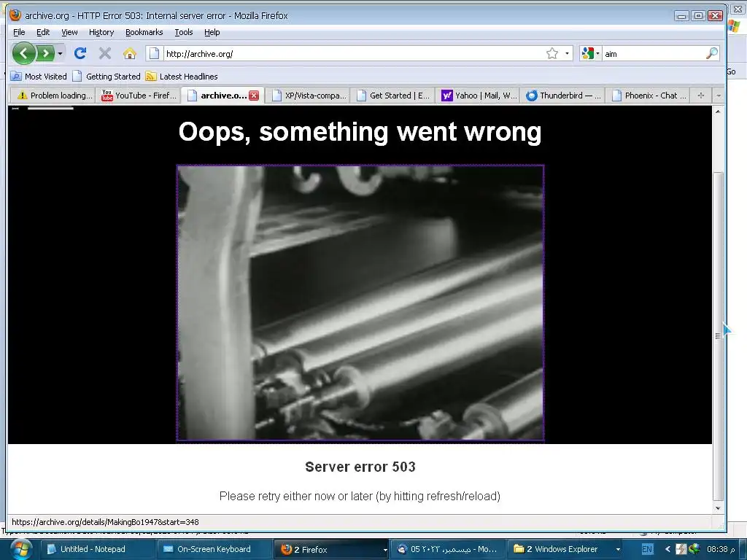Click the page identity icon in address bar

tap(154, 53)
